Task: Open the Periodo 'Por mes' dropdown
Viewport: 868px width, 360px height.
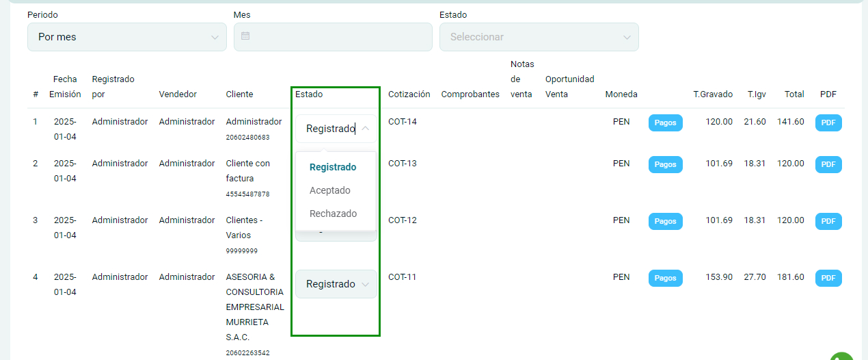Action: click(127, 37)
